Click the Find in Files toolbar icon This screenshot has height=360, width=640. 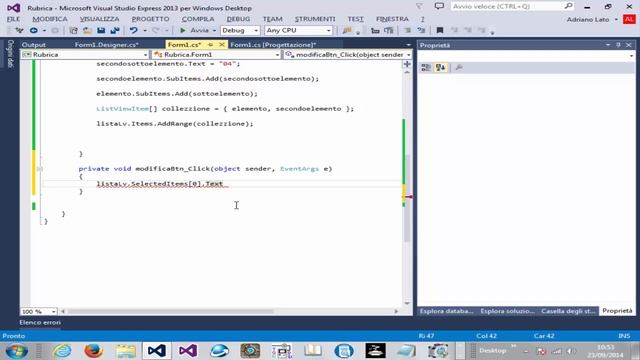click(x=347, y=30)
